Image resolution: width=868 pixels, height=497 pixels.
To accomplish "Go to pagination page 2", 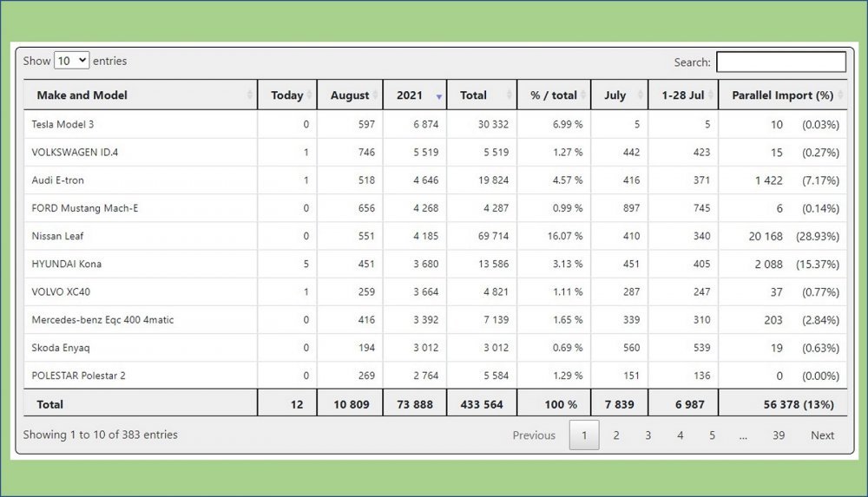I will click(x=616, y=435).
